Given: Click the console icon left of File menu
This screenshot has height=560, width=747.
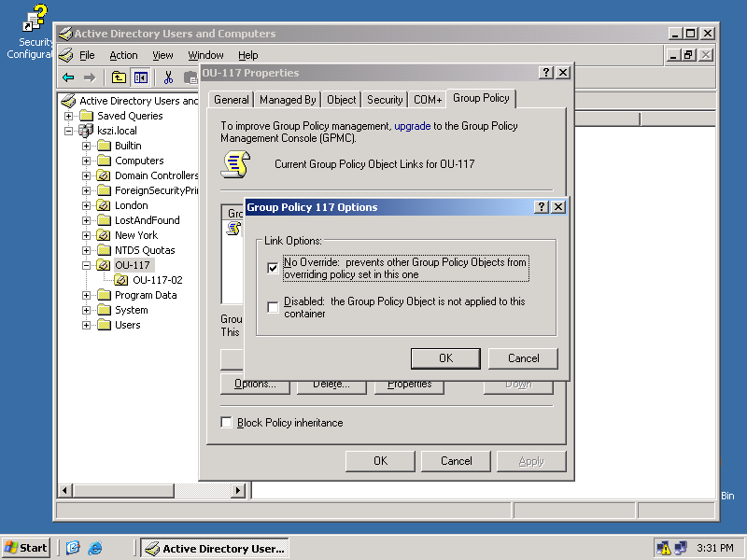Looking at the screenshot, I should click(x=66, y=55).
